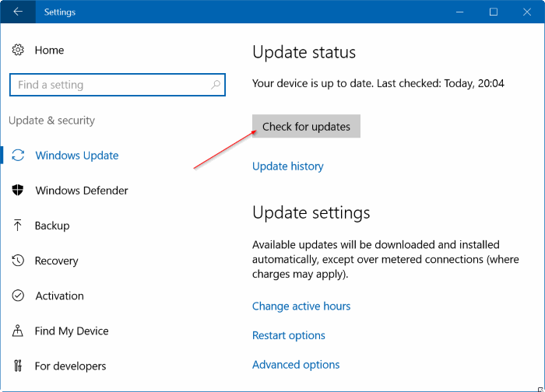The width and height of the screenshot is (545, 392).
Task: Open Windows Defender section
Action: [82, 191]
